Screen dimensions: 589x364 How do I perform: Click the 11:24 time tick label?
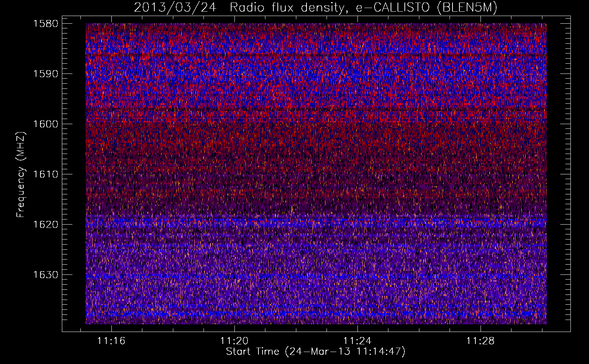[357, 341]
